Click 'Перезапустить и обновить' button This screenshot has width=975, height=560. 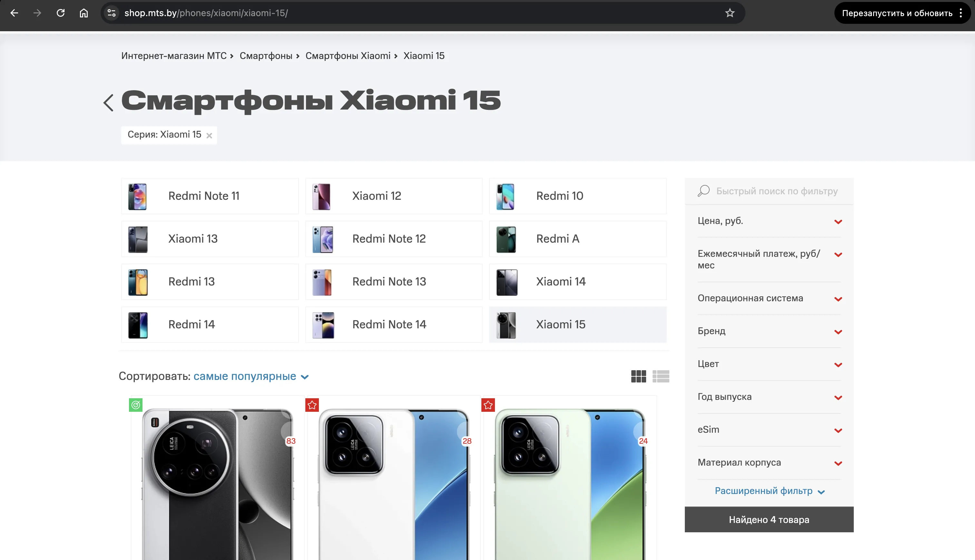tap(897, 13)
